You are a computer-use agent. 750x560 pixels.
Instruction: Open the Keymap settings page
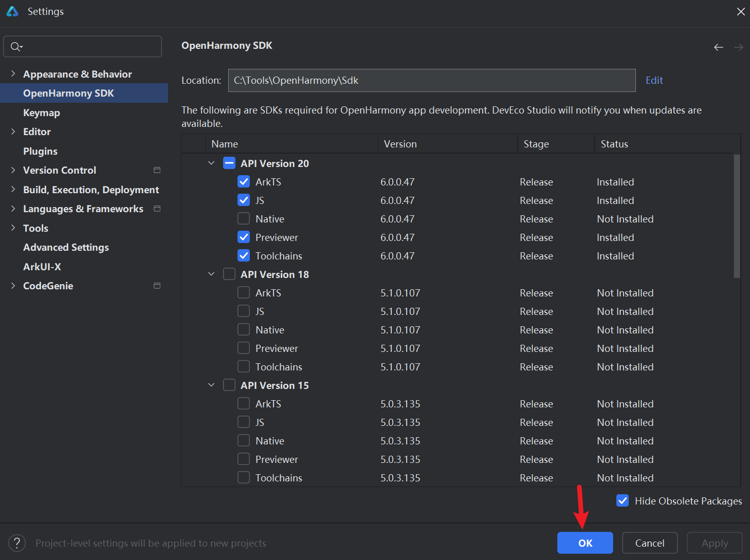[x=42, y=113]
